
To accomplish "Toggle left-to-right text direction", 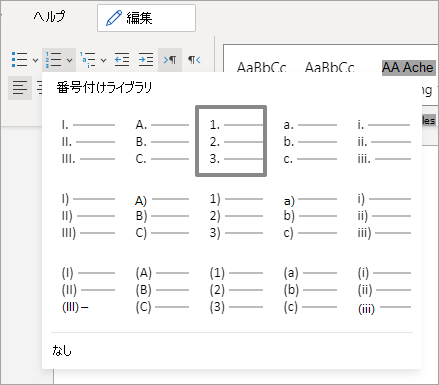I will click(170, 60).
